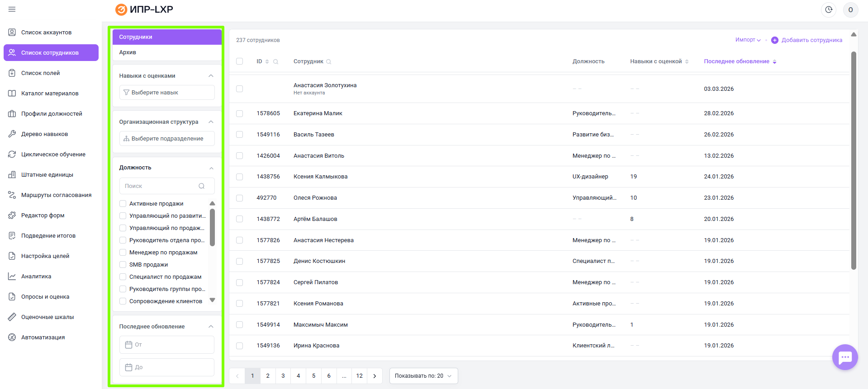This screenshot has width=868, height=389.
Task: Click the Автоматизация sidebar icon
Action: pyautogui.click(x=12, y=337)
